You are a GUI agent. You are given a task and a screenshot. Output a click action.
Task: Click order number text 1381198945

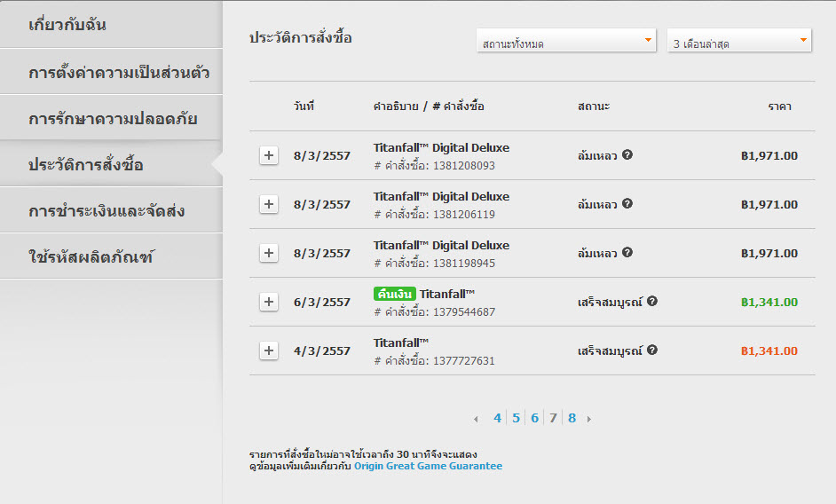[x=464, y=264]
